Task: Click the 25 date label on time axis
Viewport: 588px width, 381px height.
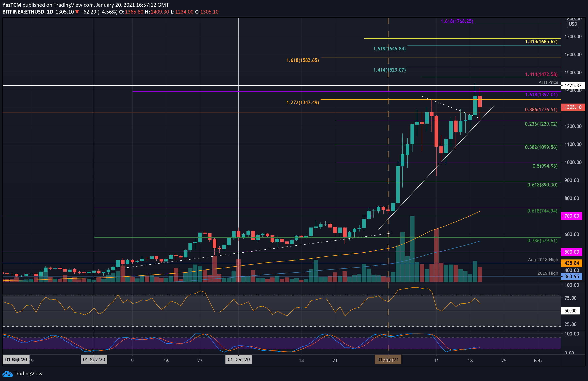Action: point(504,361)
